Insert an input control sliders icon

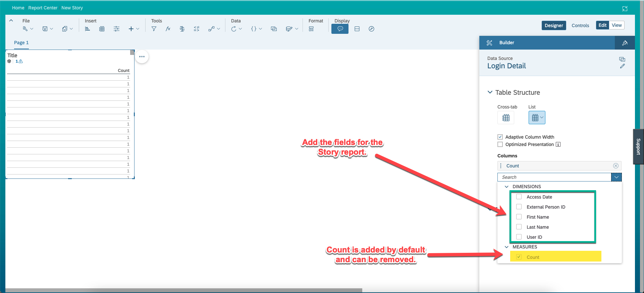(x=116, y=29)
